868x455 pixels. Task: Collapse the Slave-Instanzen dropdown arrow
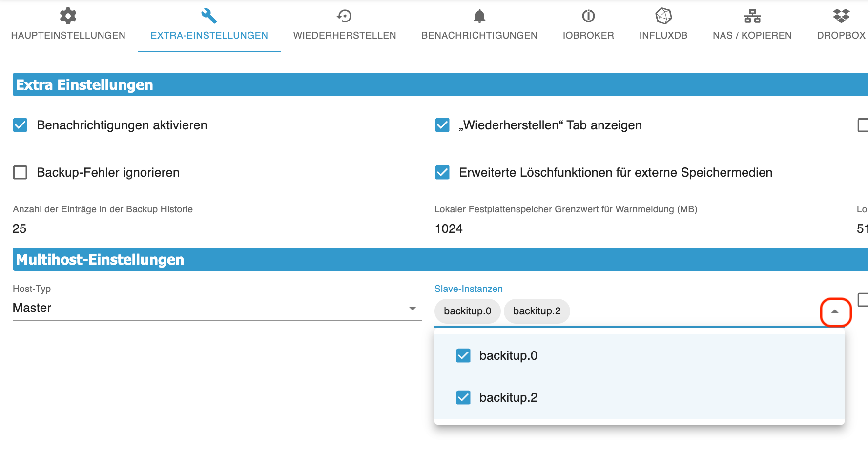[835, 311]
